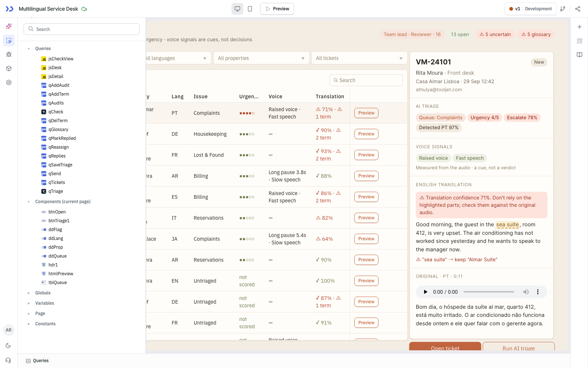
Task: Click the audio progress slider
Action: coord(489,292)
